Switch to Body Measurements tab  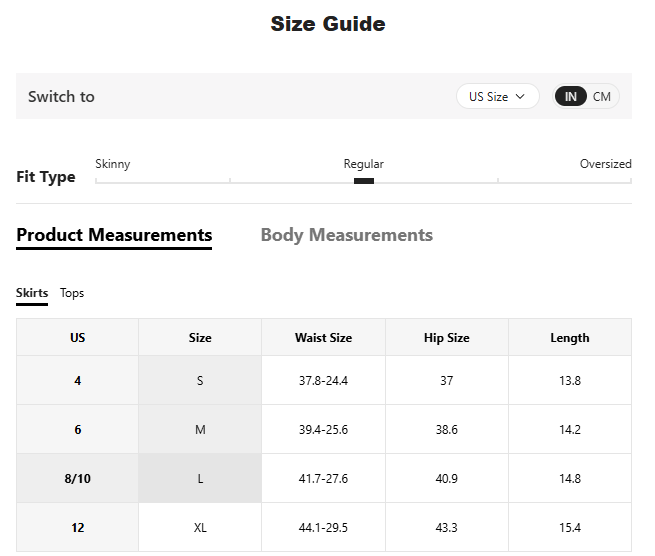(347, 235)
